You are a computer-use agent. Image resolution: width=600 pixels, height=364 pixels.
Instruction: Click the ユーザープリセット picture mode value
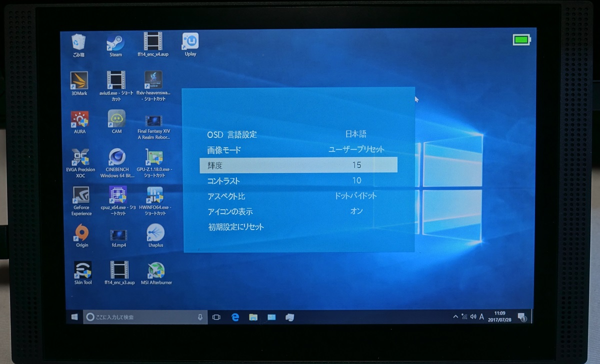pos(356,149)
